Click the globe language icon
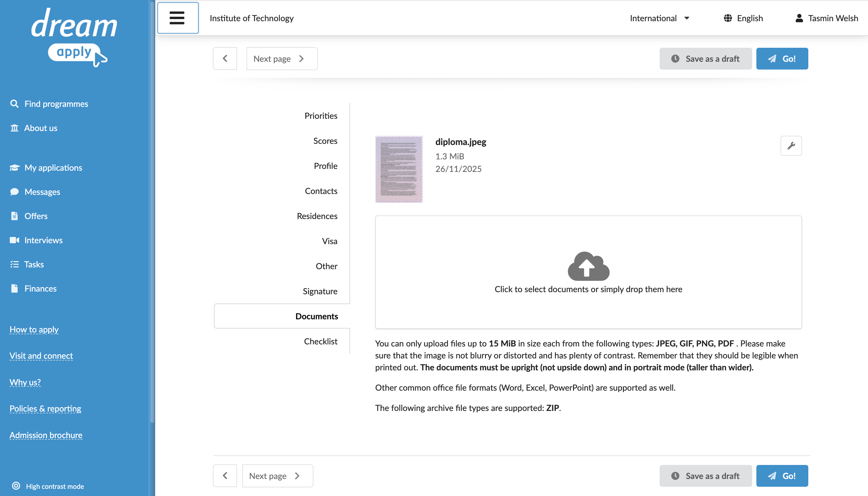The image size is (868, 496). tap(728, 18)
